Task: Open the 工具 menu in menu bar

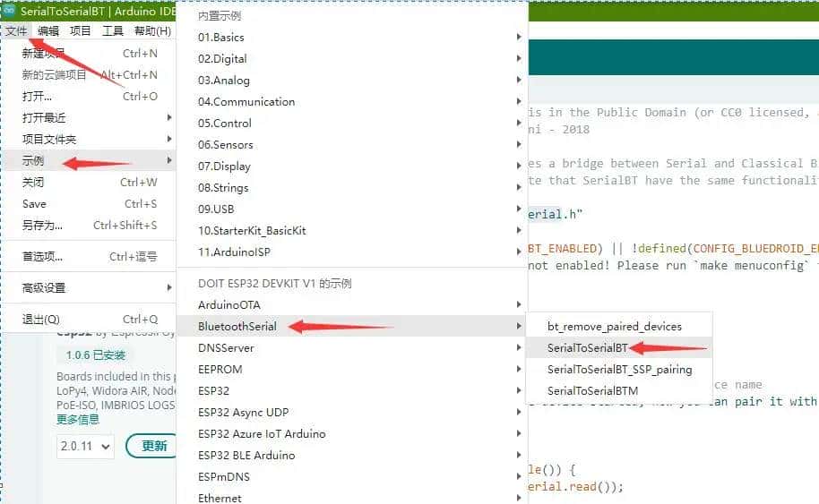Action: point(113,31)
